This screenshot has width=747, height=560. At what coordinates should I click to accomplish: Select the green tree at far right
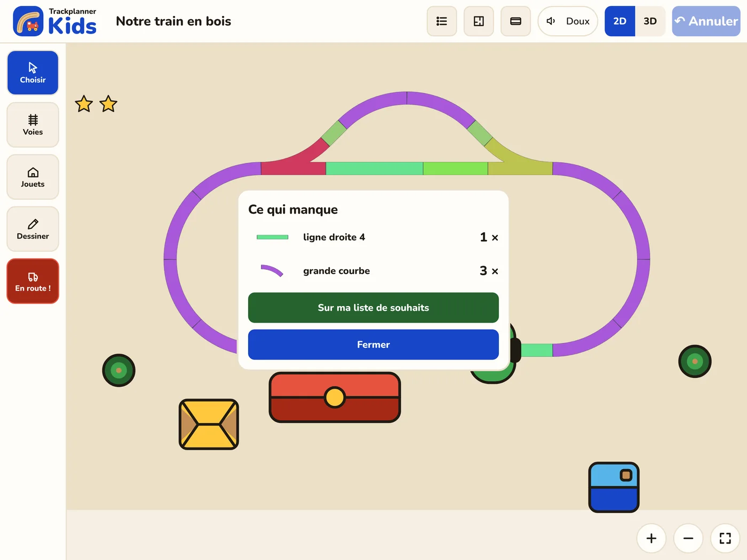pos(695,362)
